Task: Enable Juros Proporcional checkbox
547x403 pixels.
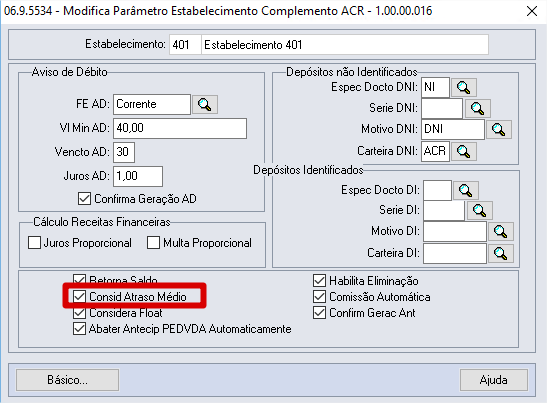Action: (x=34, y=242)
